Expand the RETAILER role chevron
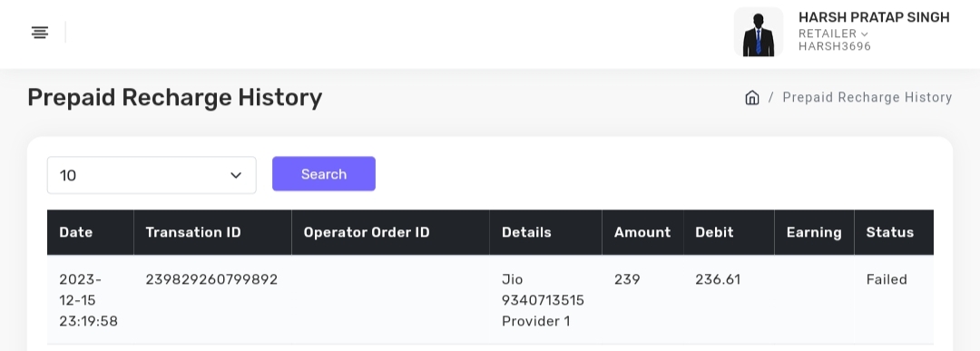Screen dimensions: 980x351 point(865,34)
